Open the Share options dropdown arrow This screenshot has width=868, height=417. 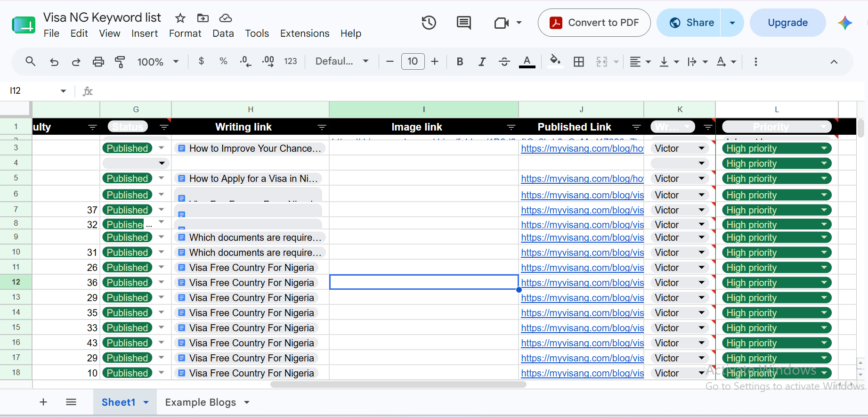coord(732,23)
